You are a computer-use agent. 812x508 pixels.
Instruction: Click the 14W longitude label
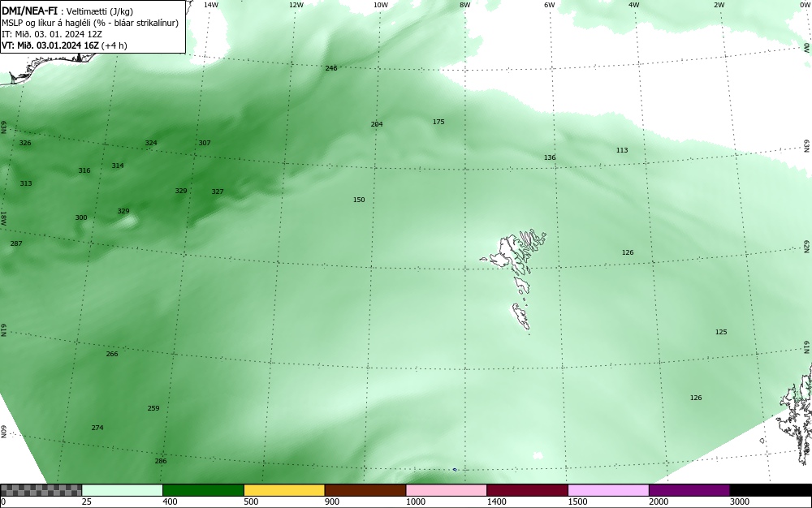211,5
